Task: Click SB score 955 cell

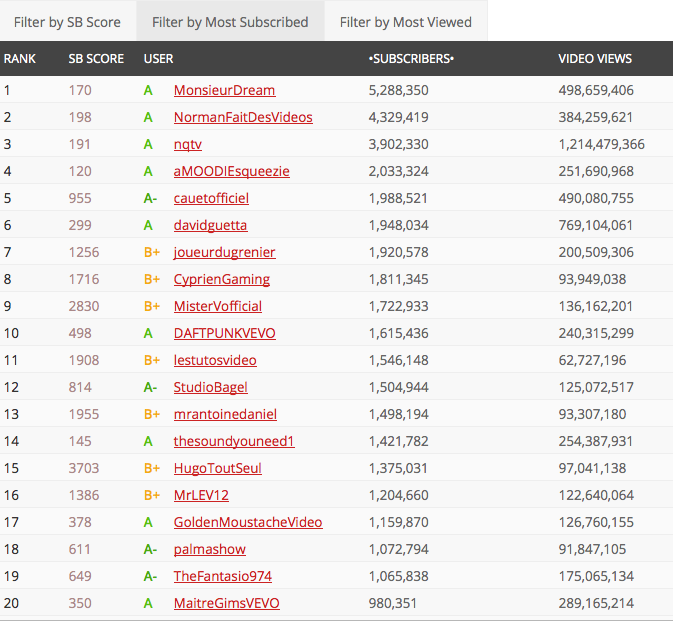Action: pyautogui.click(x=80, y=198)
